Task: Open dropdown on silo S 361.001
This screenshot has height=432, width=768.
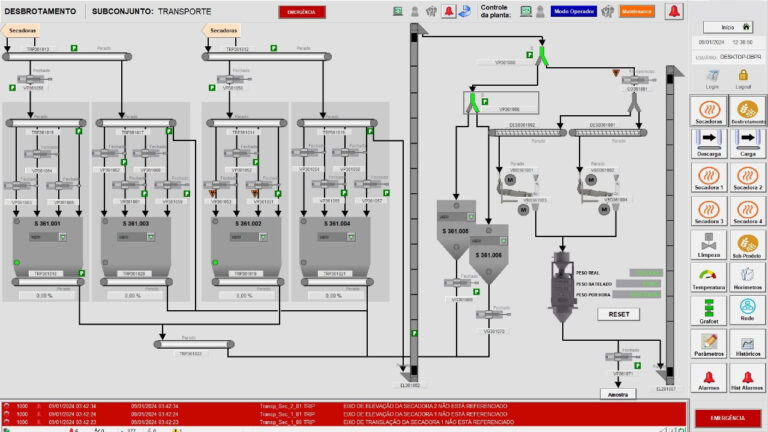Action: pyautogui.click(x=63, y=237)
